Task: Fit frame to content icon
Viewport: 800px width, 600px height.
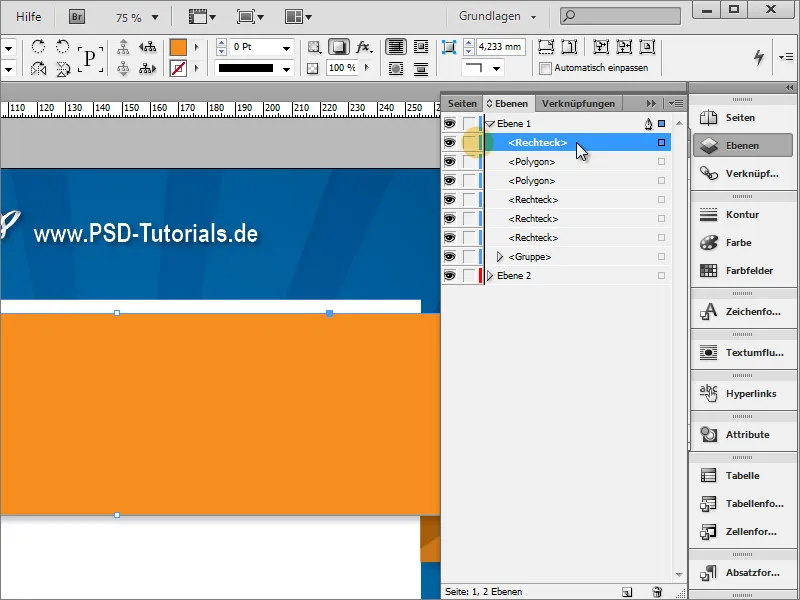Action: point(624,47)
